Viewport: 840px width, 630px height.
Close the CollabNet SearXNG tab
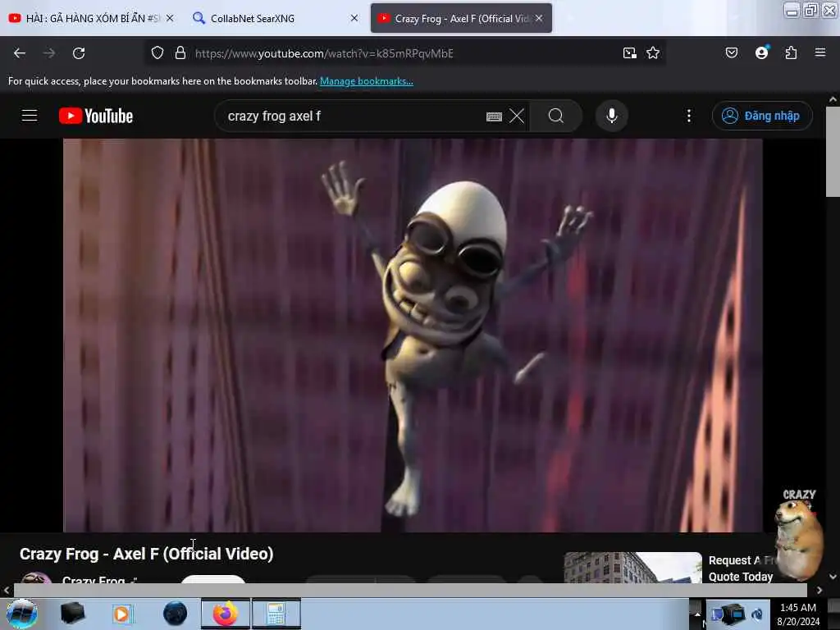[354, 18]
